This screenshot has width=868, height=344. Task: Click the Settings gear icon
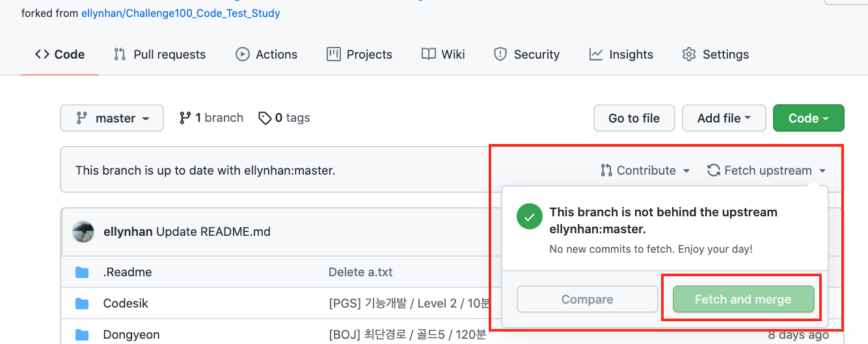[x=689, y=55]
